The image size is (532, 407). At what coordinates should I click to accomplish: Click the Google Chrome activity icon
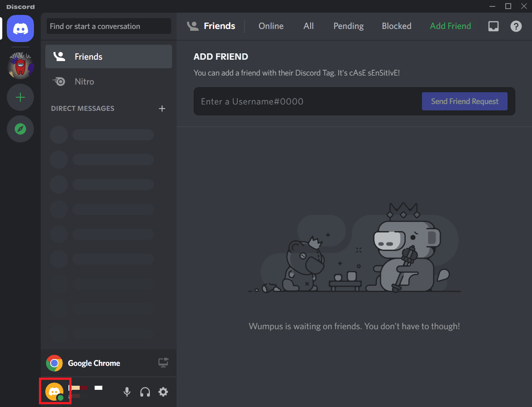point(54,363)
